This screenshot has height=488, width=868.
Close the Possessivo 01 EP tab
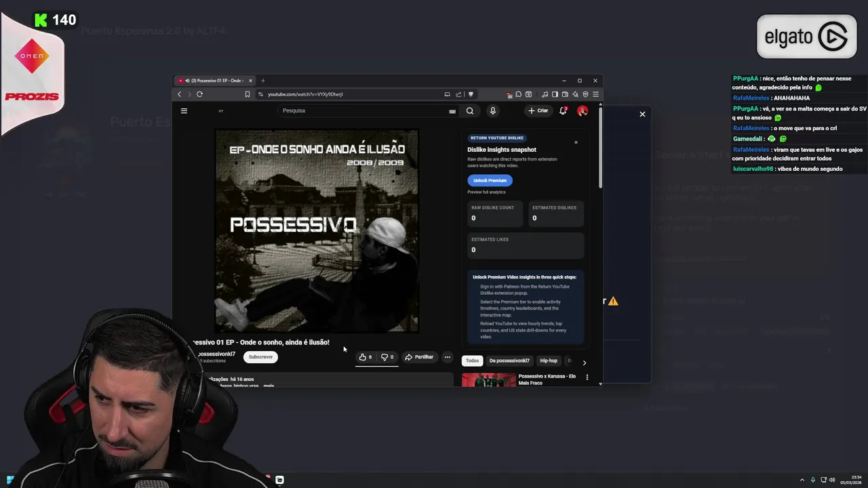click(250, 81)
